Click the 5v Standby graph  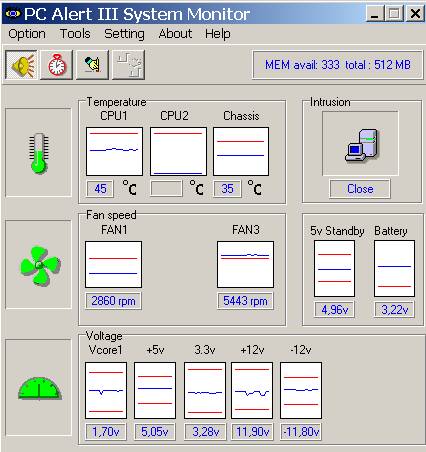334,269
